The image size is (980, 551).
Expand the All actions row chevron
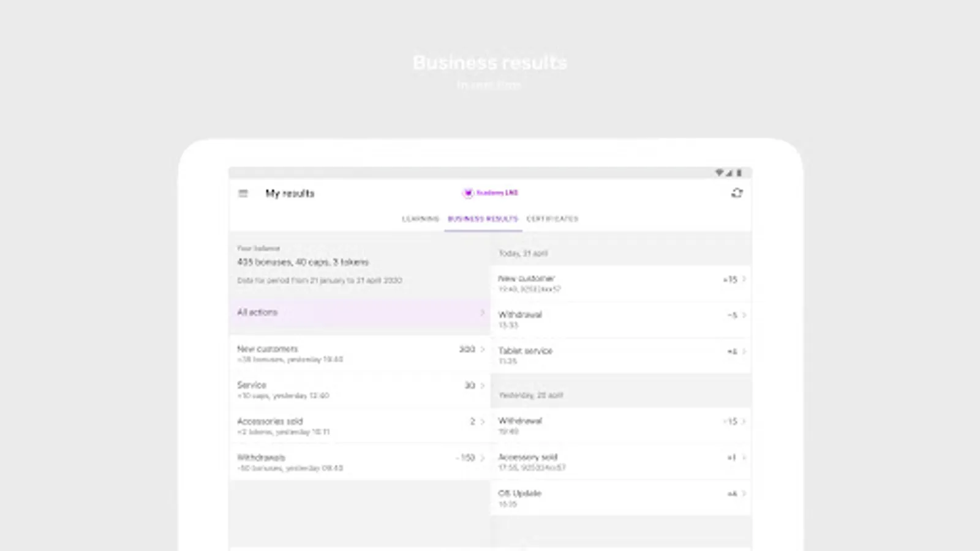click(x=482, y=312)
